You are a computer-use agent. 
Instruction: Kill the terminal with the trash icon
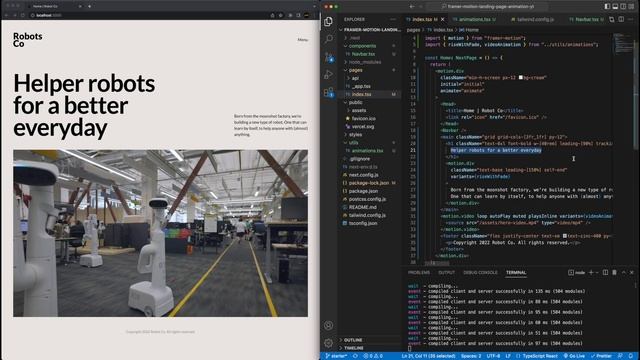614,272
